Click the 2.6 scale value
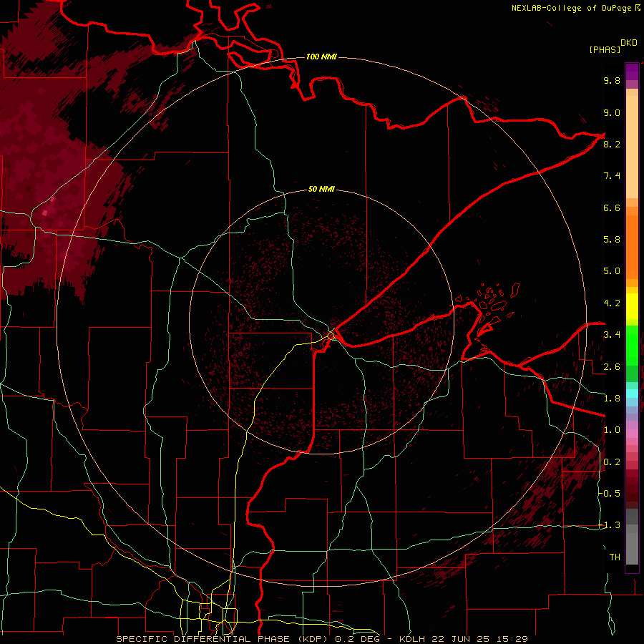This screenshot has height=644, width=644. 612,367
